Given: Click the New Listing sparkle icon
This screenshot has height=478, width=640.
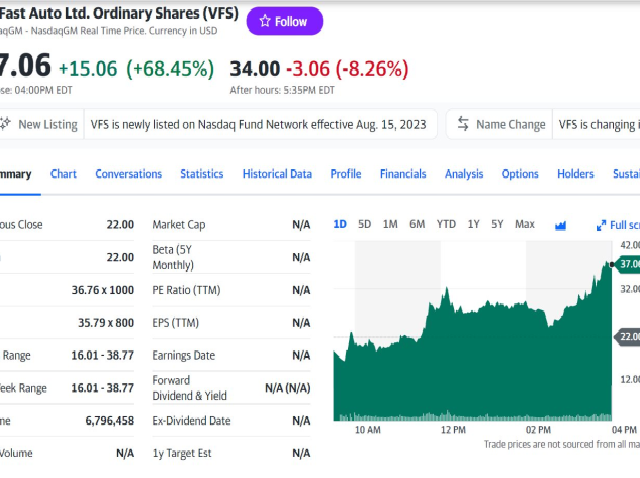Looking at the screenshot, I should coord(5,124).
